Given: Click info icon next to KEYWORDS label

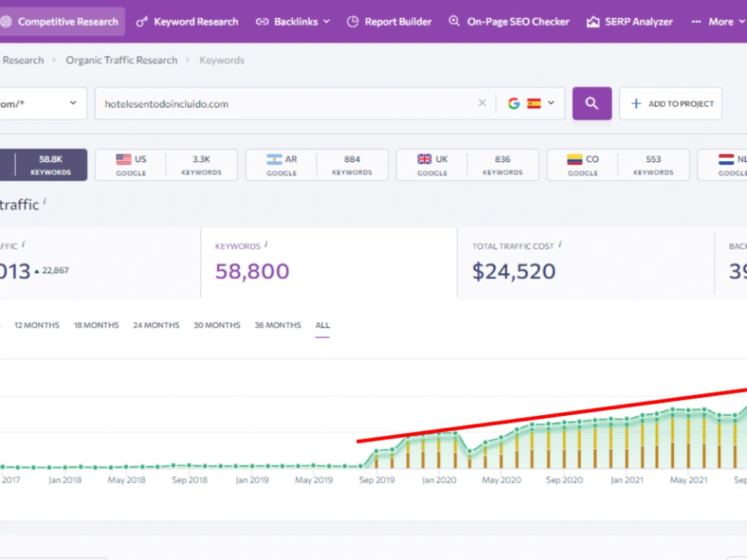Looking at the screenshot, I should point(267,244).
